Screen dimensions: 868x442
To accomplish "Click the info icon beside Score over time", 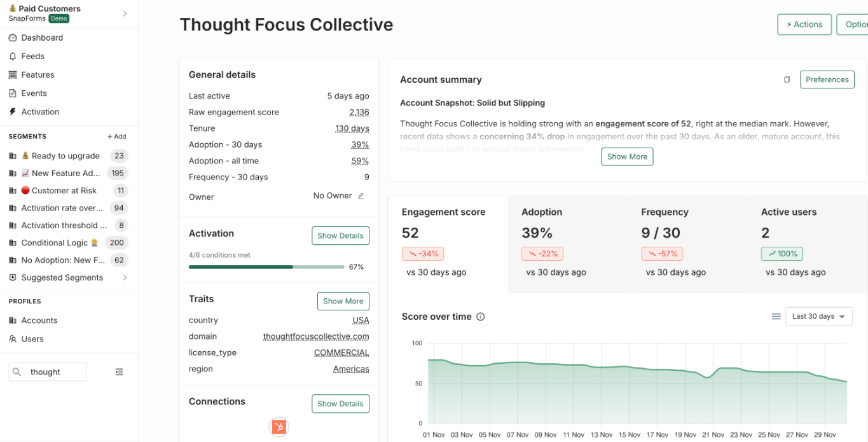I will click(x=481, y=317).
